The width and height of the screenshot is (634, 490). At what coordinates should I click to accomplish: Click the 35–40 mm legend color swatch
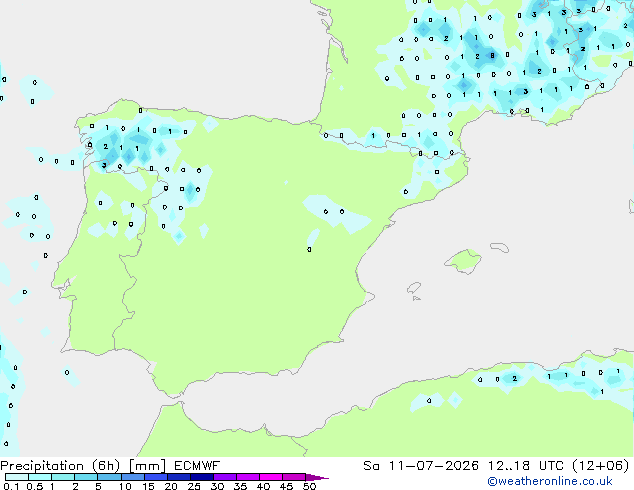(248, 477)
